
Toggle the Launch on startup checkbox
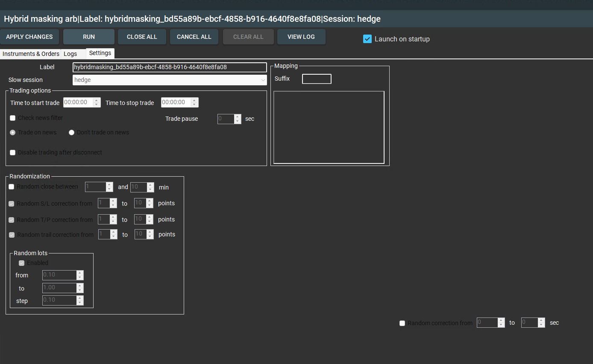coord(367,39)
